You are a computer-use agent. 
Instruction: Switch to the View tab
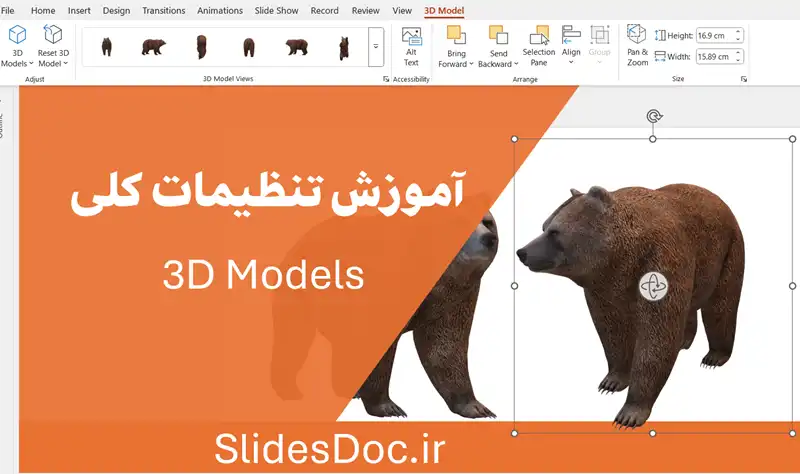point(402,10)
